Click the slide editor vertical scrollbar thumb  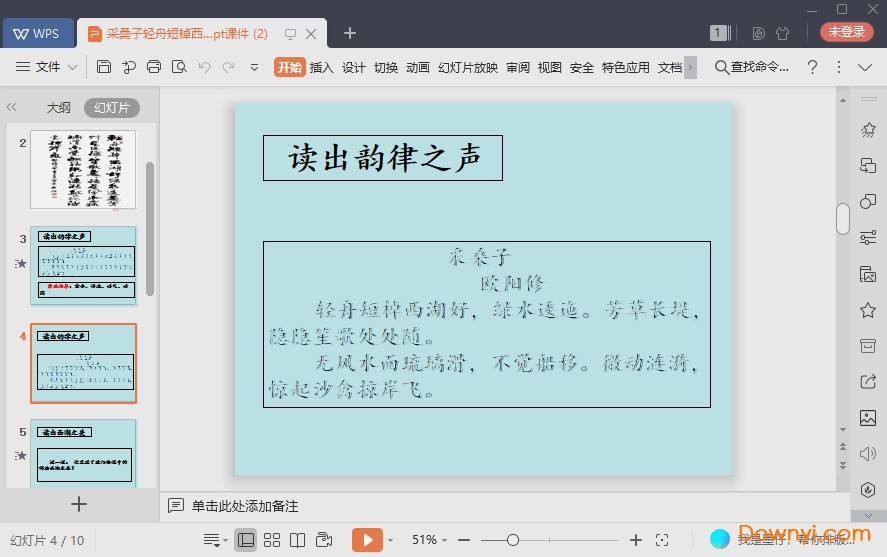click(x=843, y=218)
